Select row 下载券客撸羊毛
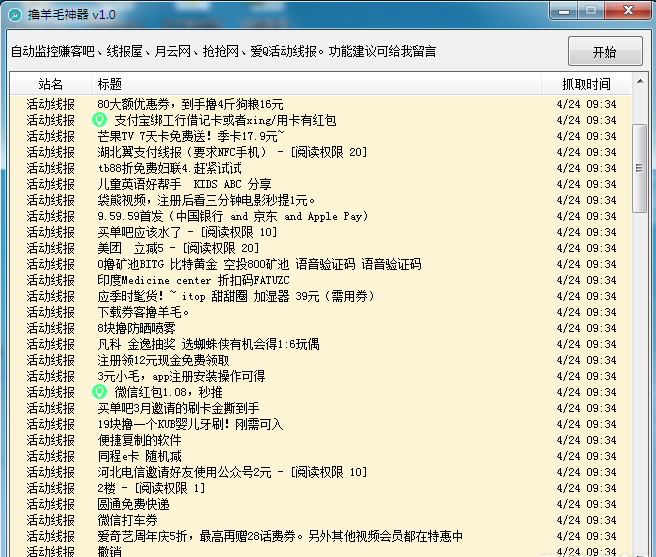 click(x=320, y=312)
